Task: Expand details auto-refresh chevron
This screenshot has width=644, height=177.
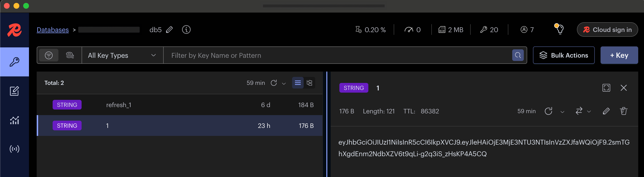Action: pos(562,112)
